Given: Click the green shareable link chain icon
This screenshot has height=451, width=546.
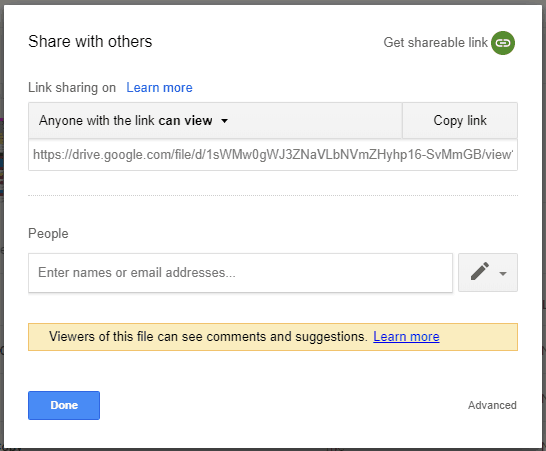Looking at the screenshot, I should pos(503,43).
